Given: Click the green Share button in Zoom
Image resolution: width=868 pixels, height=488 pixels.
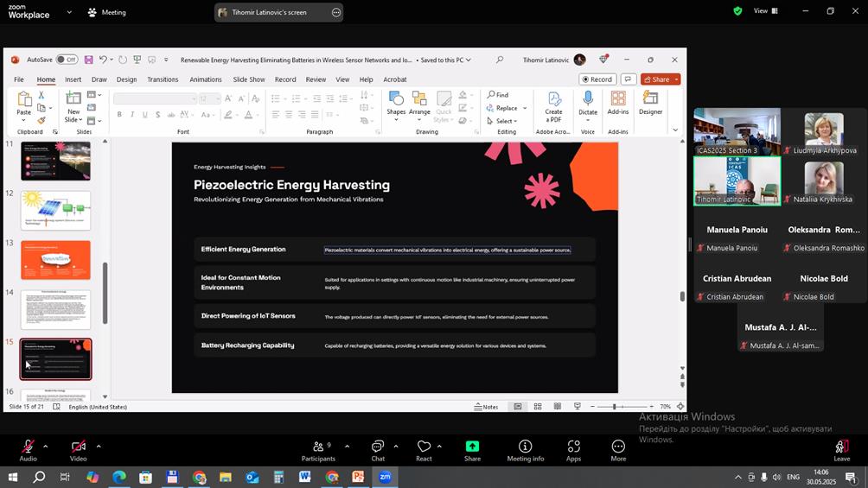Looking at the screenshot, I should [472, 451].
